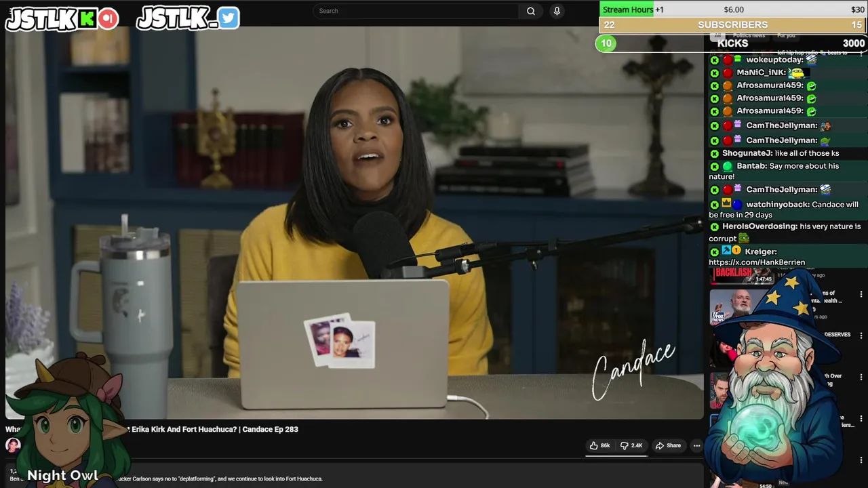Click the Stream Hours progress bar

point(733,9)
